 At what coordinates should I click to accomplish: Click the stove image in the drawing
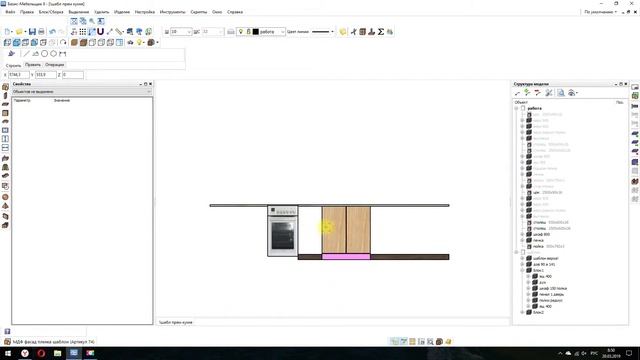coord(282,231)
